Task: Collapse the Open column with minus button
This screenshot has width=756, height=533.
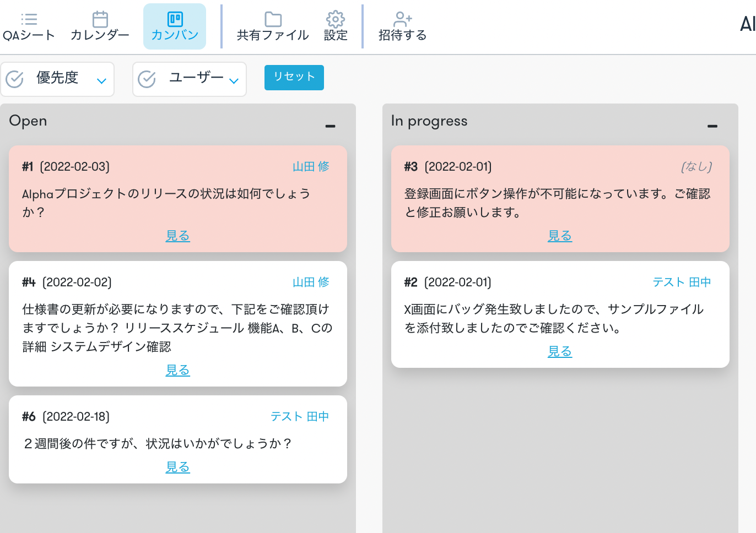Action: tap(330, 126)
